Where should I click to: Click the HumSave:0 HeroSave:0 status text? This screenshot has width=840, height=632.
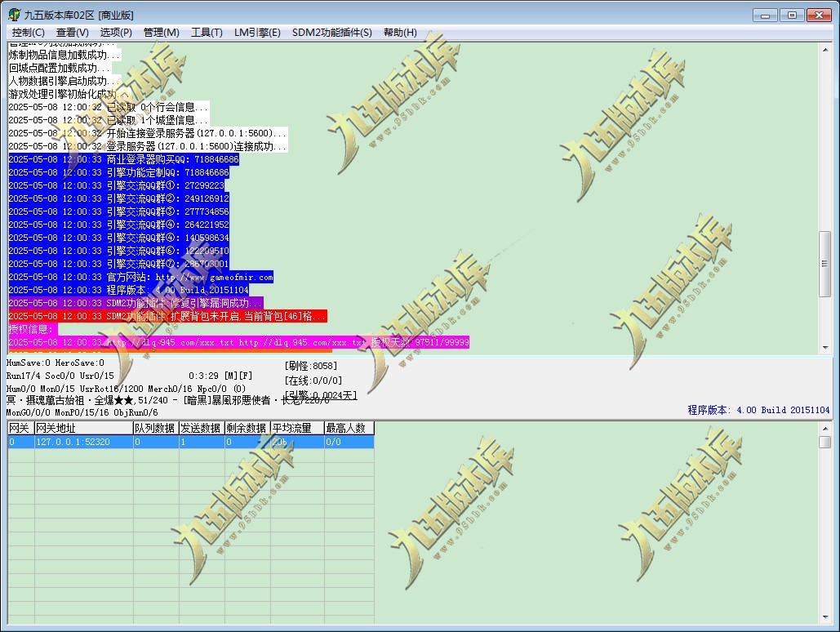(56, 363)
